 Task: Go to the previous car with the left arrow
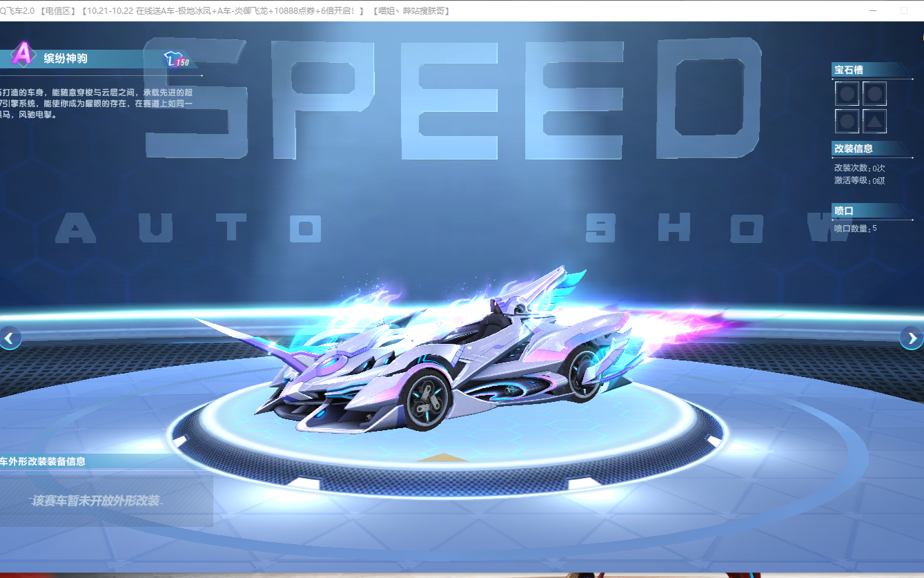pos(10,338)
